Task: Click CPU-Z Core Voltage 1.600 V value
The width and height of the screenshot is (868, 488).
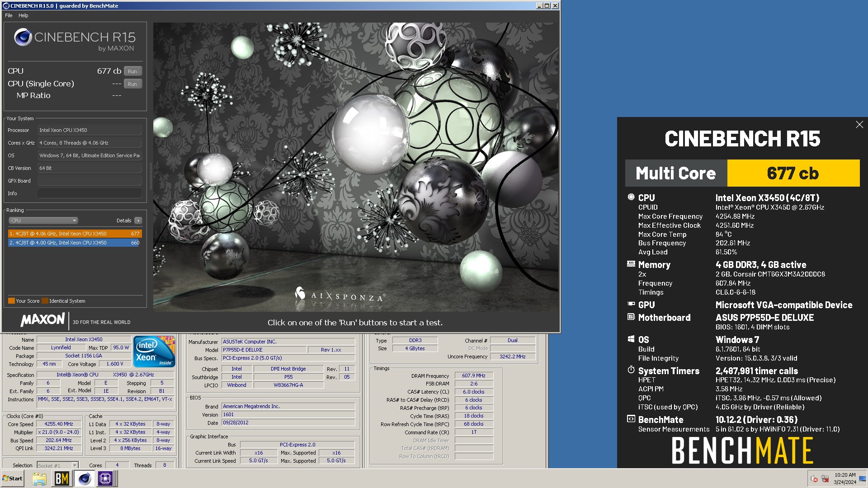Action: tap(115, 364)
